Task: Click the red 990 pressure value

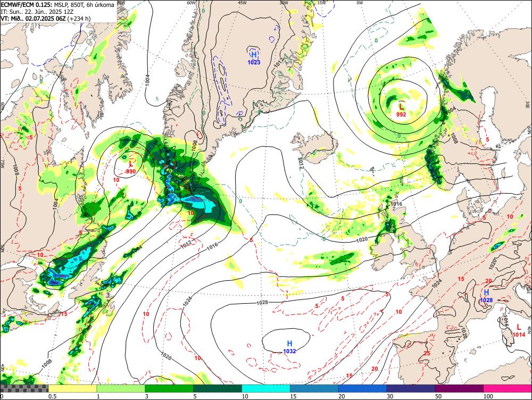Action: (131, 172)
